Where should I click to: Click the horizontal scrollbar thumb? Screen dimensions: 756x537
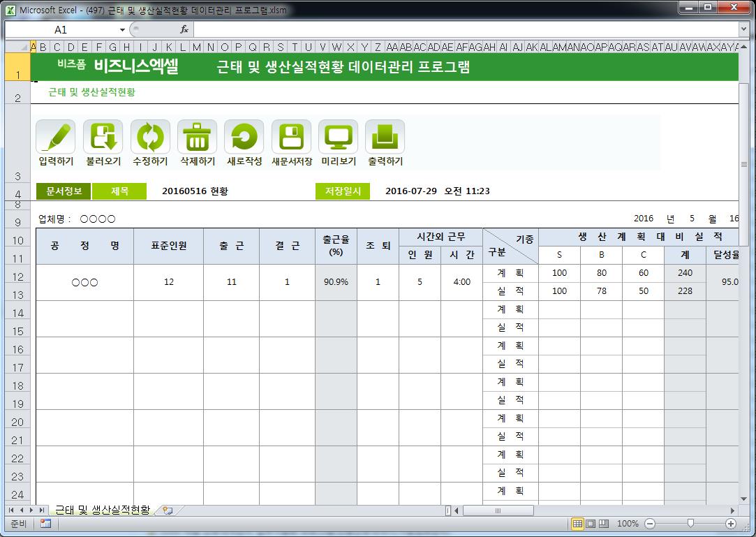498,510
